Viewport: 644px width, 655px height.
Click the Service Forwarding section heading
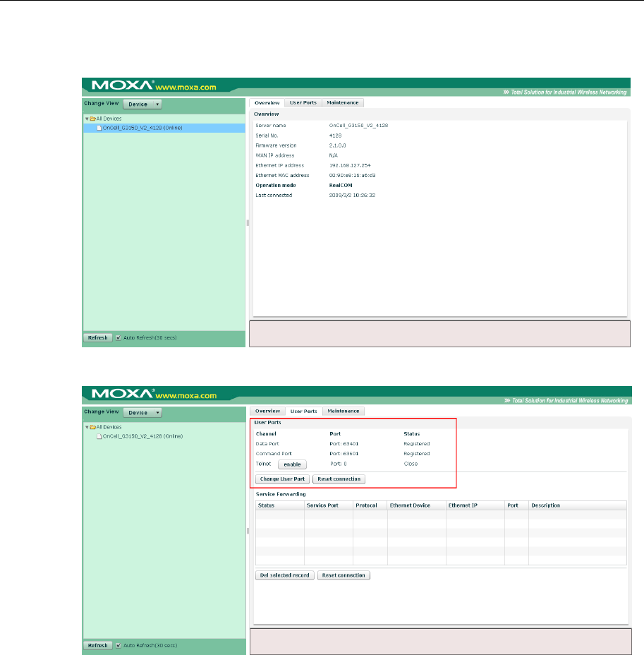pyautogui.click(x=281, y=494)
